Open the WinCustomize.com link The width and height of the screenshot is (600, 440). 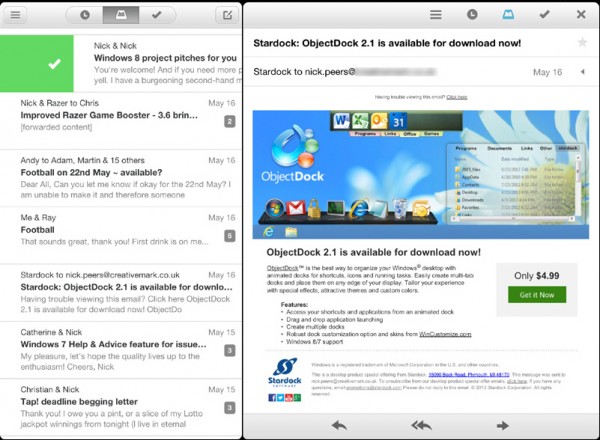click(x=445, y=334)
